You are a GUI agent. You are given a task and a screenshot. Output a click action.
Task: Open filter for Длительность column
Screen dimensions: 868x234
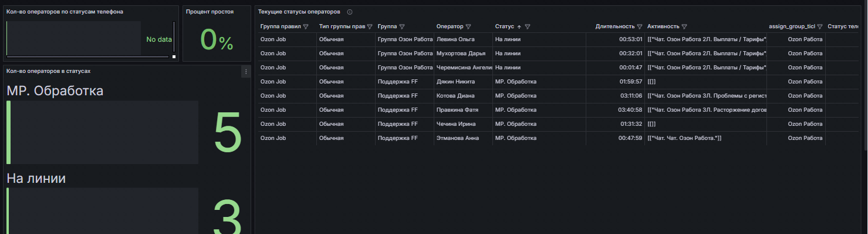coord(640,26)
